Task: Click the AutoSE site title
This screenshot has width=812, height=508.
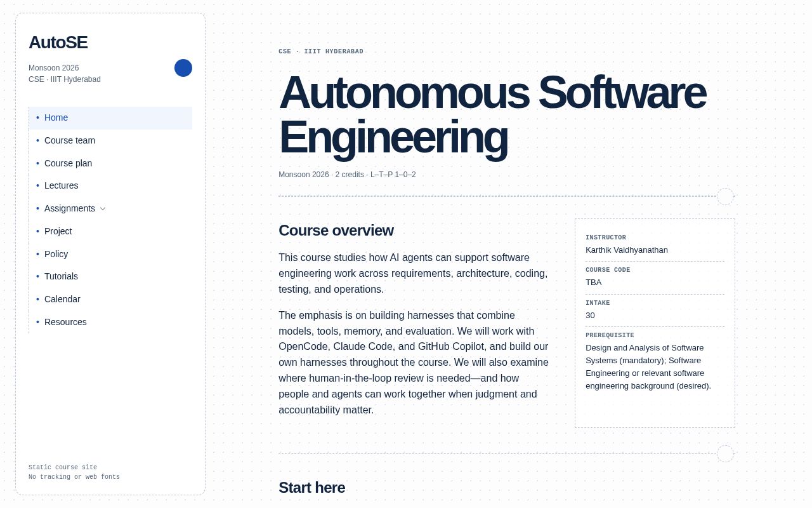Action: point(58,43)
